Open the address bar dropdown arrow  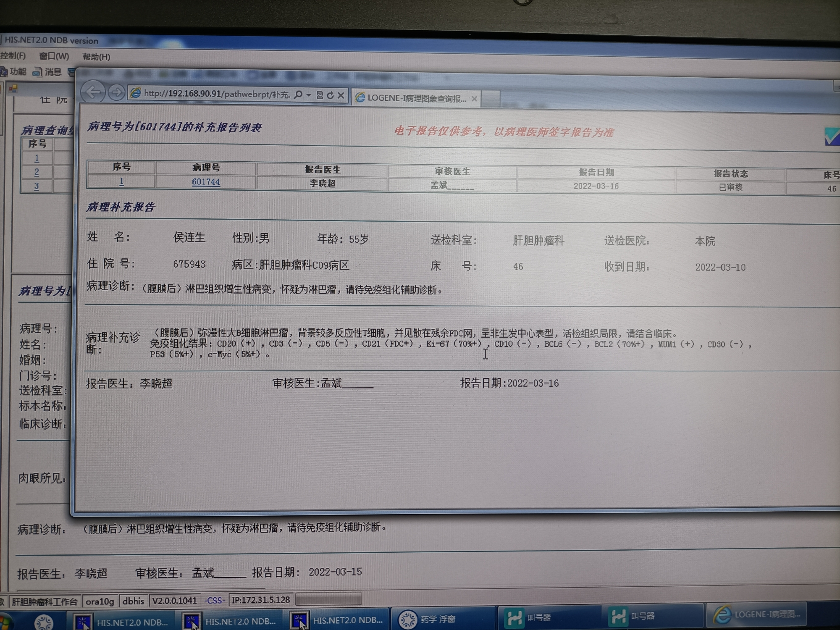pyautogui.click(x=309, y=95)
